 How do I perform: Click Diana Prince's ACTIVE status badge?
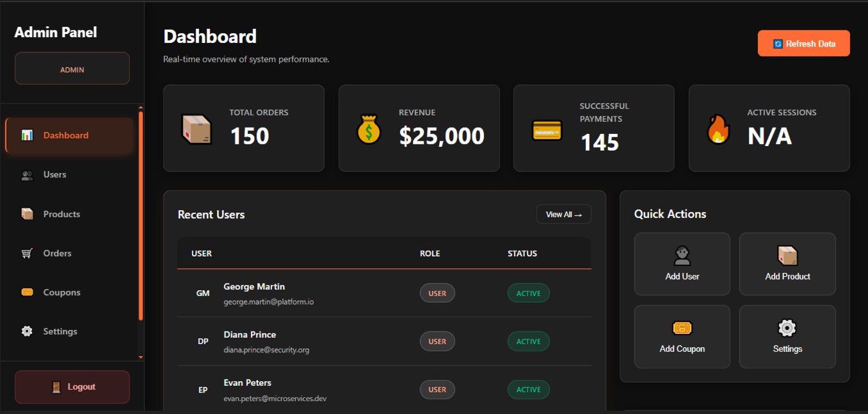click(x=529, y=342)
